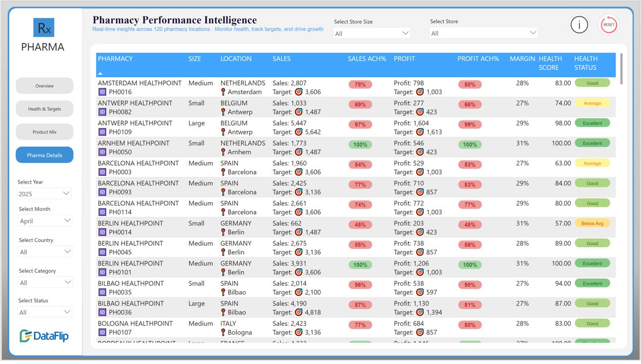Click the target icon next to 3,606 in Amsterdam row
The image size is (641, 364).
pyautogui.click(x=298, y=92)
